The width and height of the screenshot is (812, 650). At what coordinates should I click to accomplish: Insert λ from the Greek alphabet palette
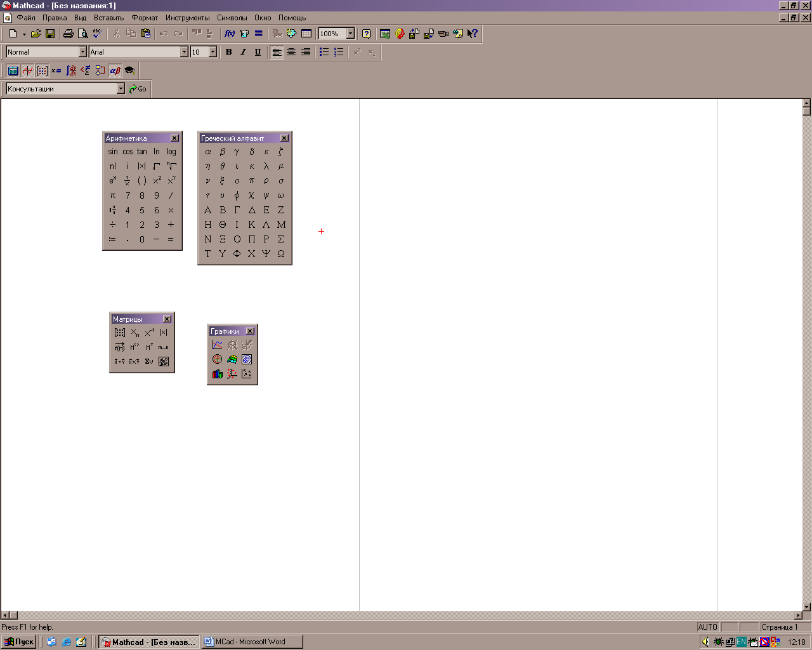[266, 166]
